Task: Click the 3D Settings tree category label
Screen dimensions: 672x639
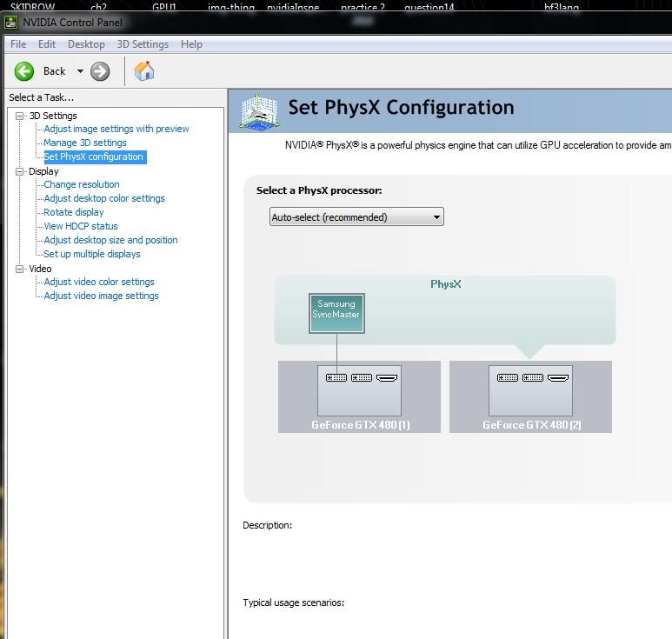Action: (x=53, y=116)
